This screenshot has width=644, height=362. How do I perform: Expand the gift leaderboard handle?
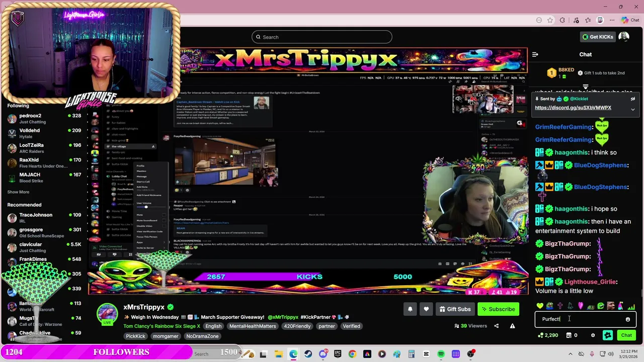(585, 87)
